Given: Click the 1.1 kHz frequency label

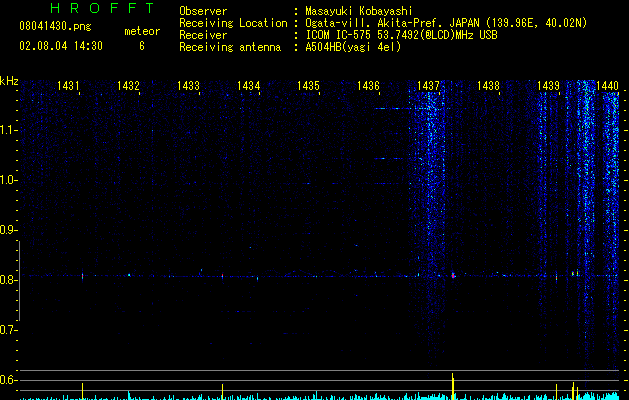Looking at the screenshot, I should pos(8,130).
